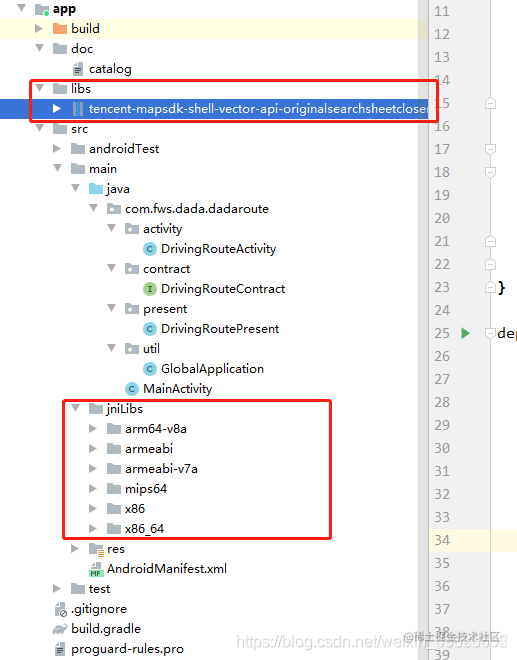Screen dimensions: 517x660
Task: Click the catalog file icon
Action: click(x=78, y=69)
